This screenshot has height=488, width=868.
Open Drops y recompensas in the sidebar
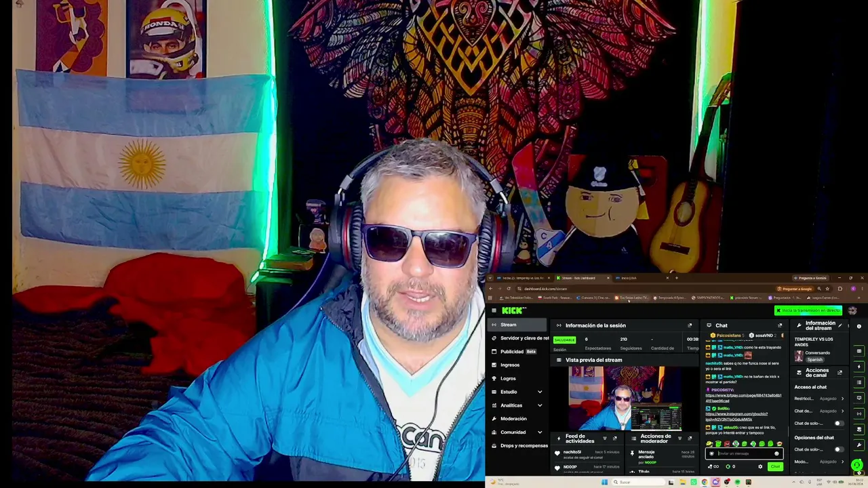click(520, 446)
